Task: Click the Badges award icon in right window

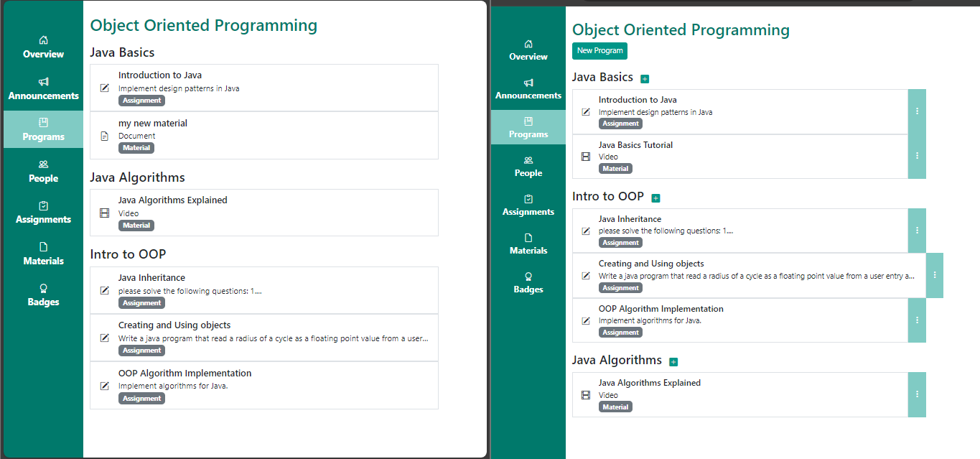Action: click(528, 277)
